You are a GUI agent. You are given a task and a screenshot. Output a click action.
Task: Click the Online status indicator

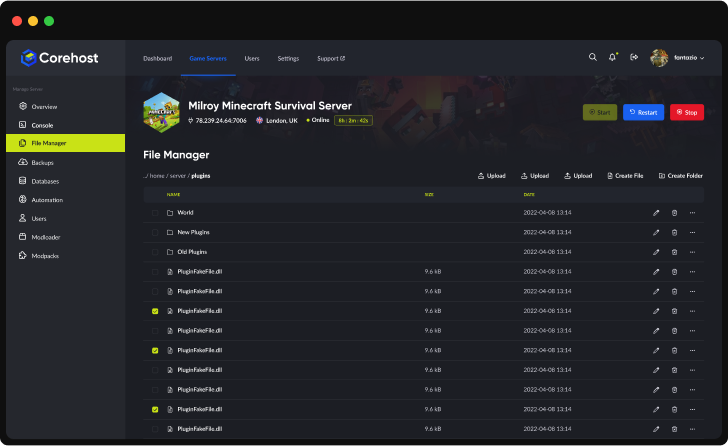pos(318,120)
